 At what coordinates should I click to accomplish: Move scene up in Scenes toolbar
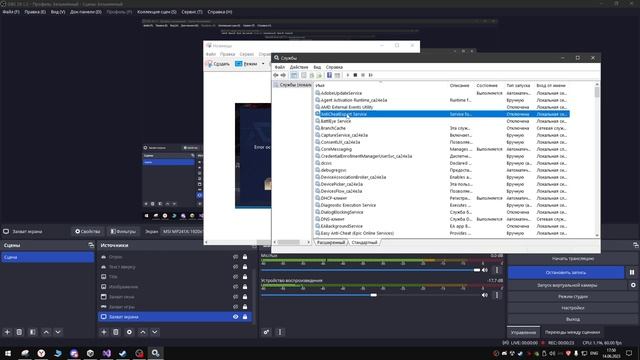coord(46,332)
